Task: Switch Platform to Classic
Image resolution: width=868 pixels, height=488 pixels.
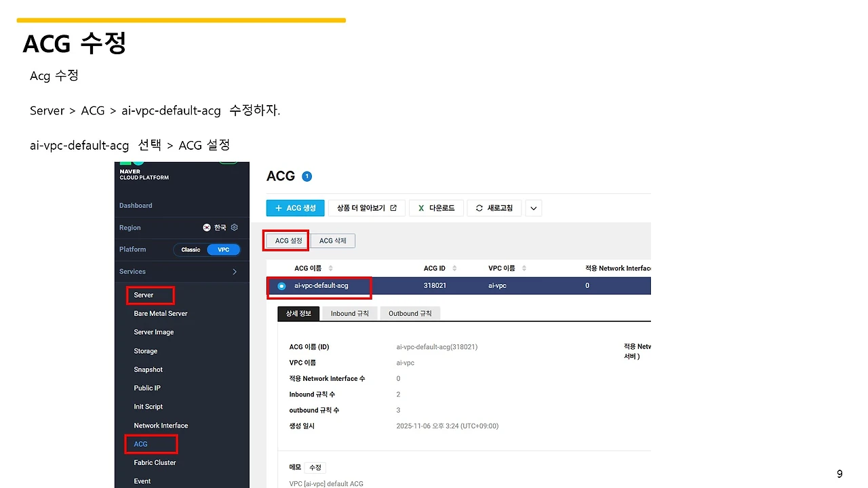Action: 191,250
